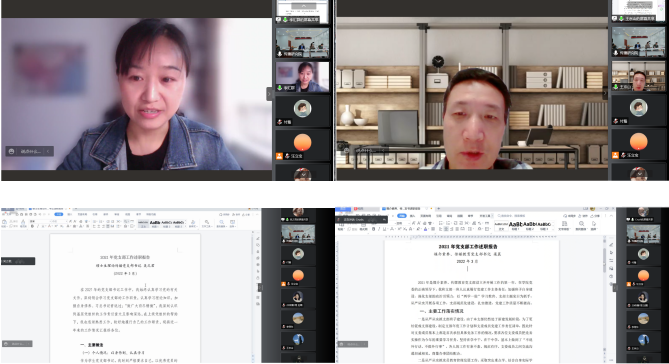Toggle Italic in the bold-titled report's toolbar

[x=379, y=229]
